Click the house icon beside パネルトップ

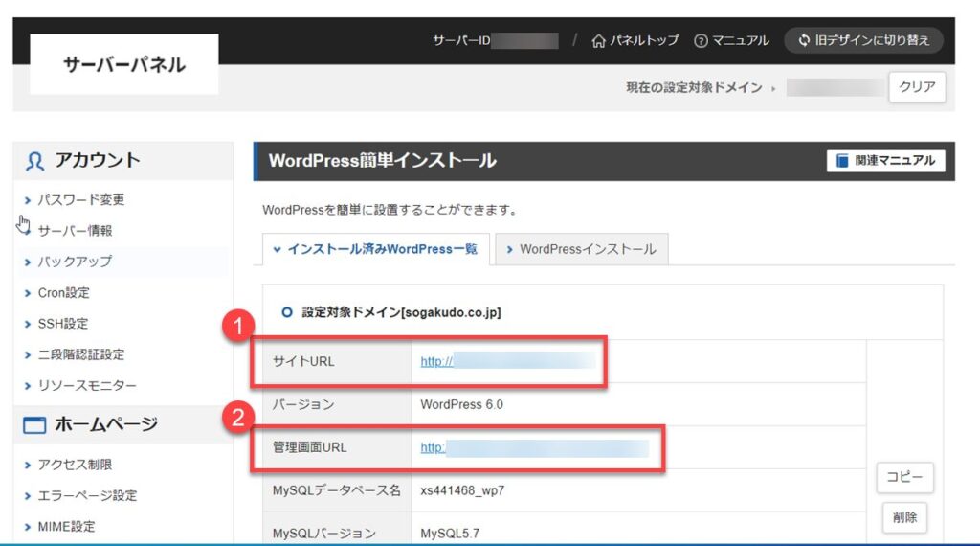pos(598,41)
